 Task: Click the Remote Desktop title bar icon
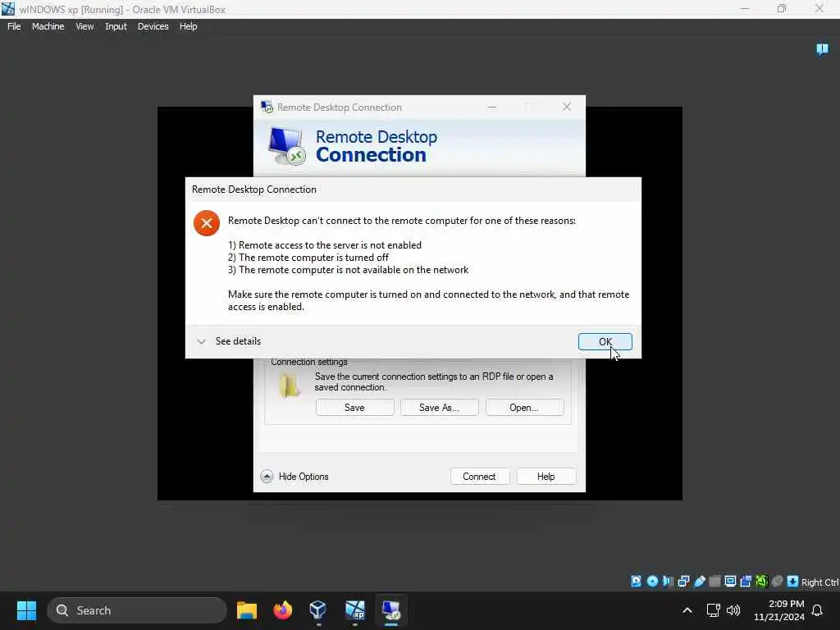tap(267, 107)
